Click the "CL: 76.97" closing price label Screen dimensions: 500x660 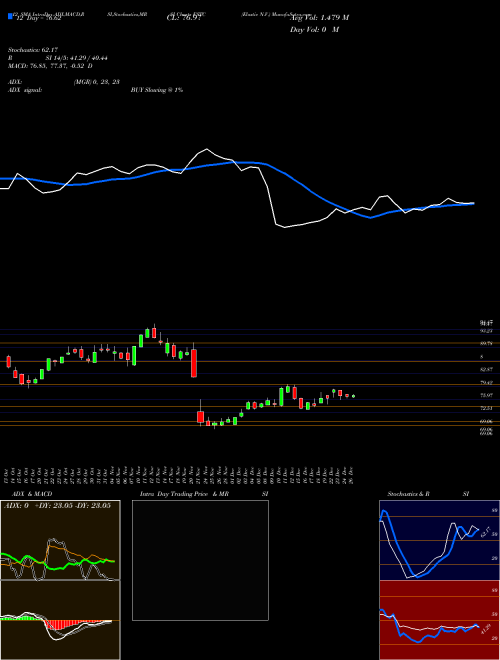(184, 18)
